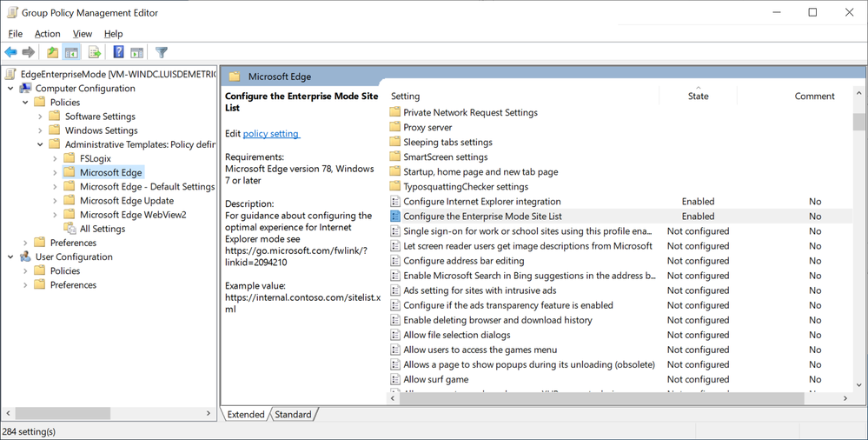Click the User Configuration node icon
Image resolution: width=868 pixels, height=440 pixels.
(x=25, y=257)
